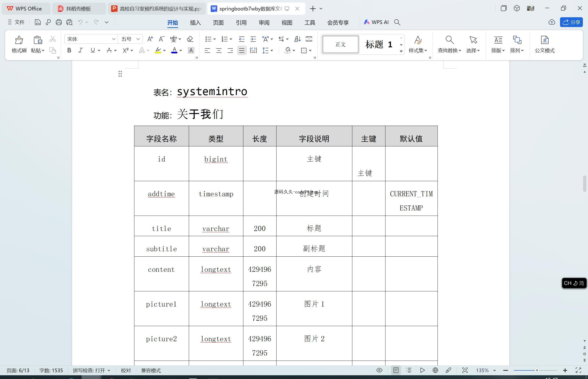The image size is (588, 379).
Task: Open Print Preview icon
Action: coord(70,22)
